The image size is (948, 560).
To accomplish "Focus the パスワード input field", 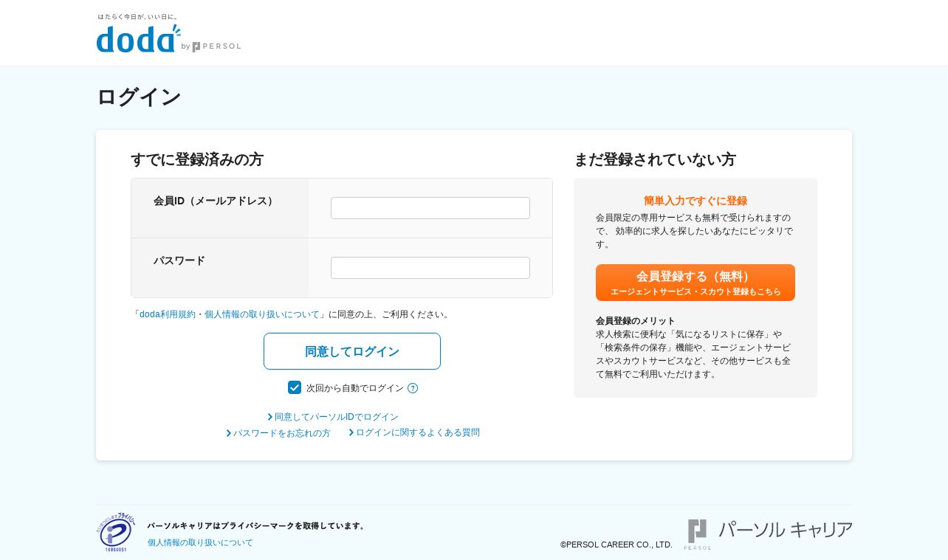I will [x=430, y=268].
